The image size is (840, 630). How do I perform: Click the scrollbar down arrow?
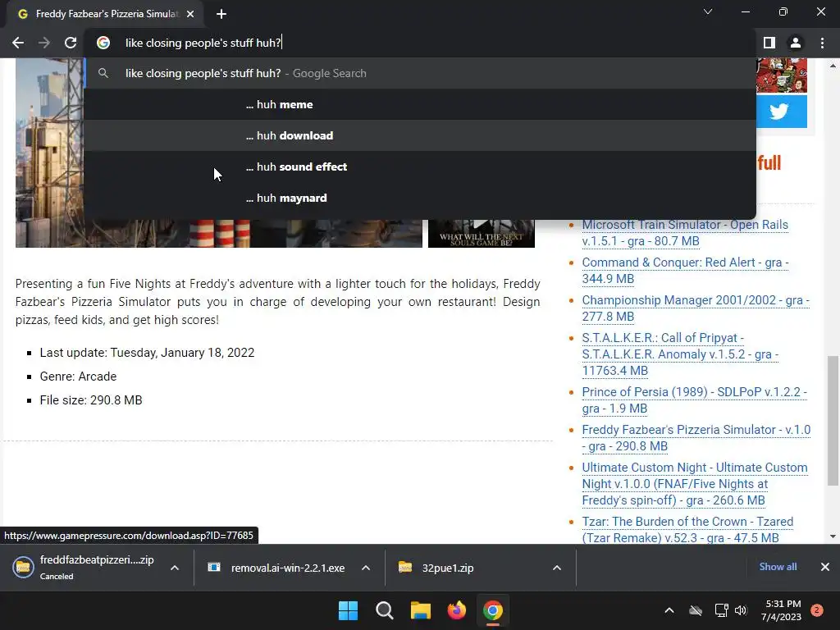coord(833,536)
